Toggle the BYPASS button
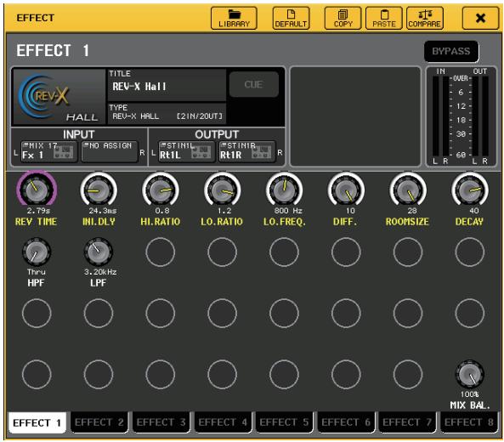504x442 pixels. click(451, 52)
